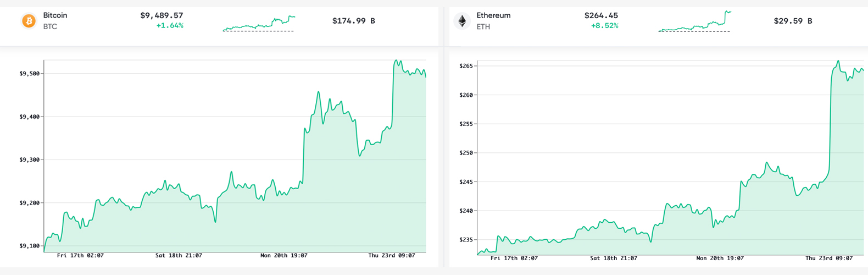
Task: Click the $250 axis label on Ethereum chart
Action: tap(466, 153)
